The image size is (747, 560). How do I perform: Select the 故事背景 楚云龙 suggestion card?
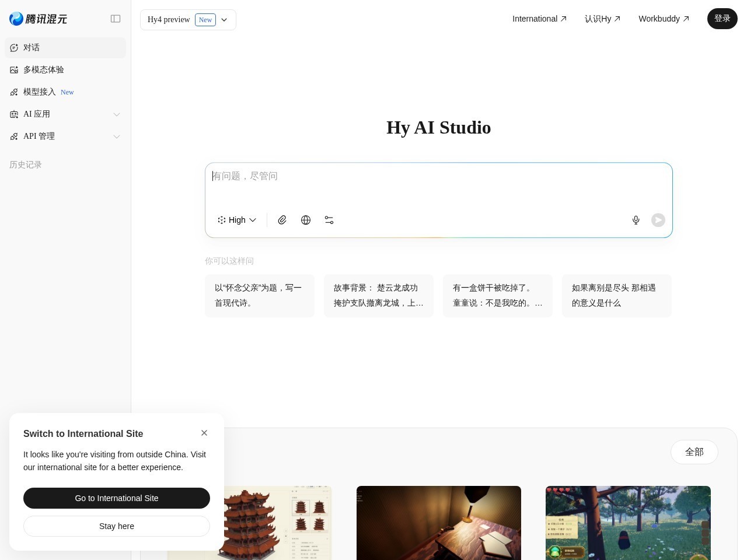pyautogui.click(x=379, y=296)
